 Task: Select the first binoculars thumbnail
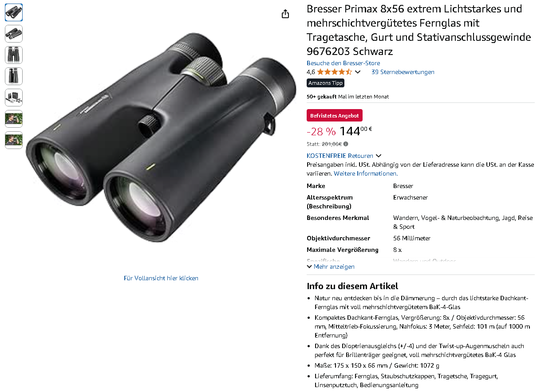click(x=14, y=12)
